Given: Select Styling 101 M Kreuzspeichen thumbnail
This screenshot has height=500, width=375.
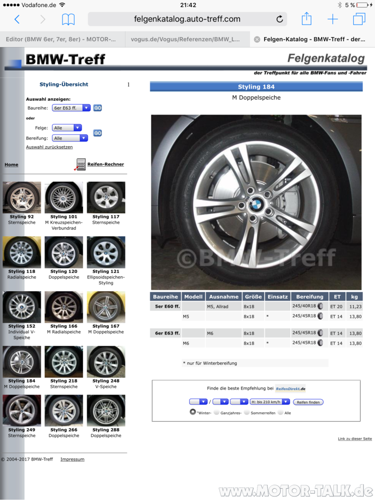Looking at the screenshot, I should tap(64, 197).
